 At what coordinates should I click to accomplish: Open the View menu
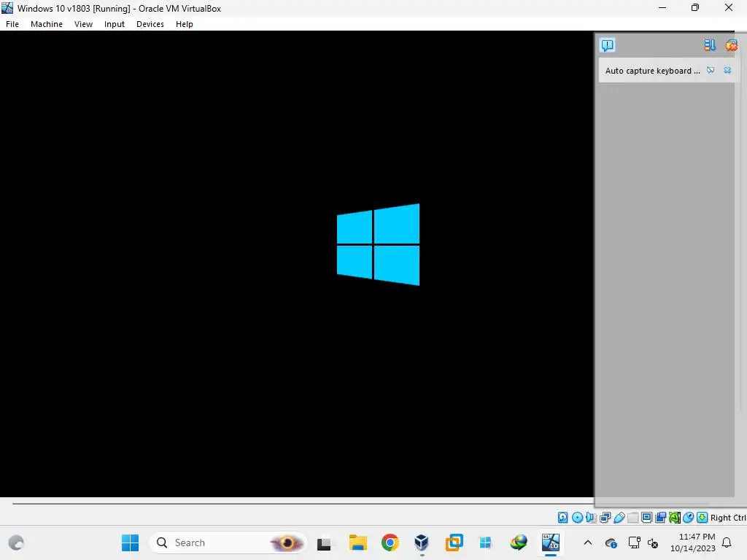[83, 24]
